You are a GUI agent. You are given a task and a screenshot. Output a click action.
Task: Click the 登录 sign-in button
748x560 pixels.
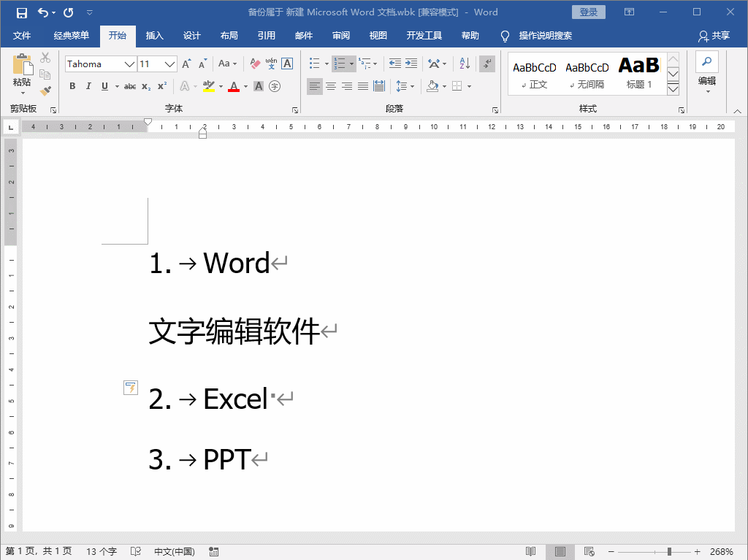click(588, 12)
